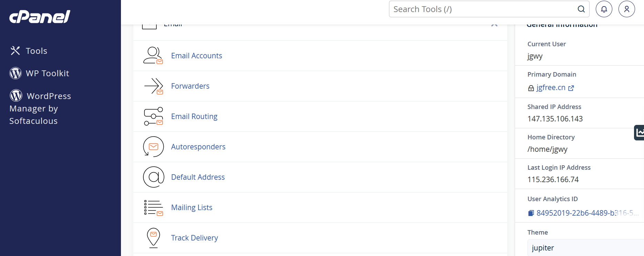This screenshot has height=256, width=644.
Task: Open the statistics side panel tab
Action: coord(639,132)
